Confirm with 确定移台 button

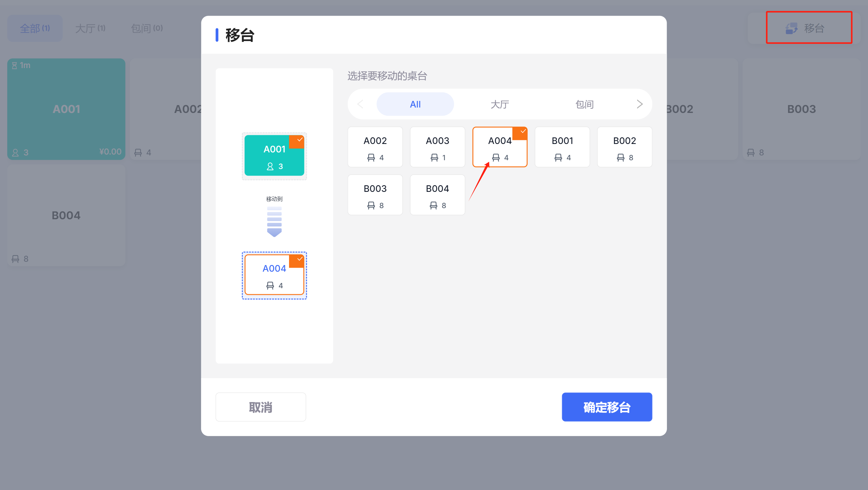point(607,407)
